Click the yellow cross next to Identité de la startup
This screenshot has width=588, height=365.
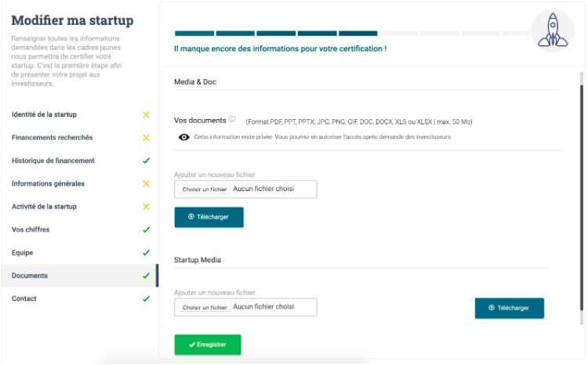click(147, 114)
